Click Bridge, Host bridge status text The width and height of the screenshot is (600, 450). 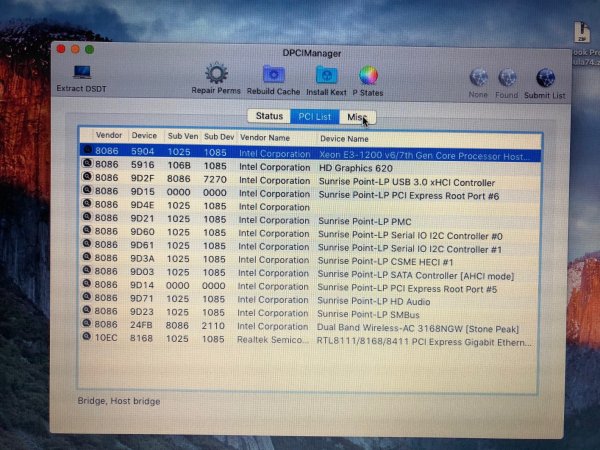coord(119,401)
